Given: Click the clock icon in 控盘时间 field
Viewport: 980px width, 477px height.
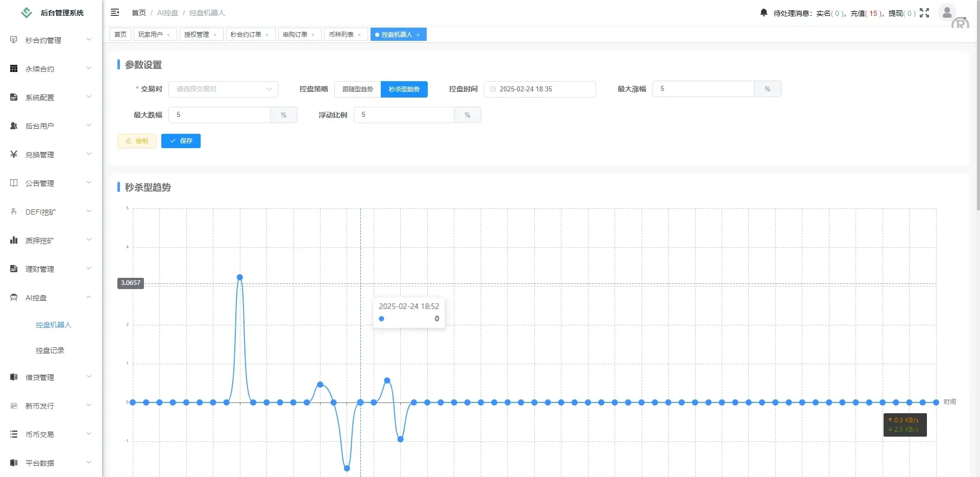Looking at the screenshot, I should pyautogui.click(x=493, y=89).
